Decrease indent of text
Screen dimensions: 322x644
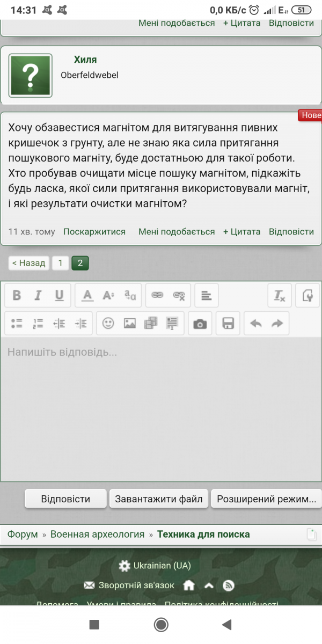[x=59, y=324]
